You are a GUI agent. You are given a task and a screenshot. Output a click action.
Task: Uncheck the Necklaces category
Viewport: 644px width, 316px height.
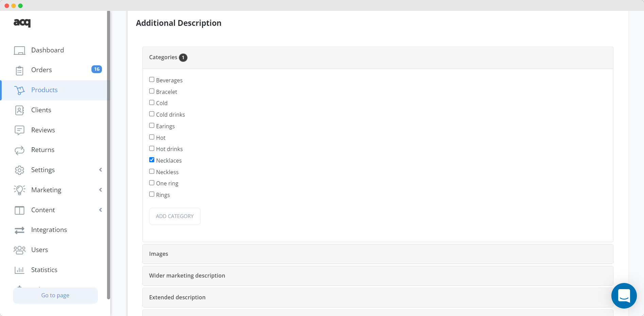click(x=152, y=160)
